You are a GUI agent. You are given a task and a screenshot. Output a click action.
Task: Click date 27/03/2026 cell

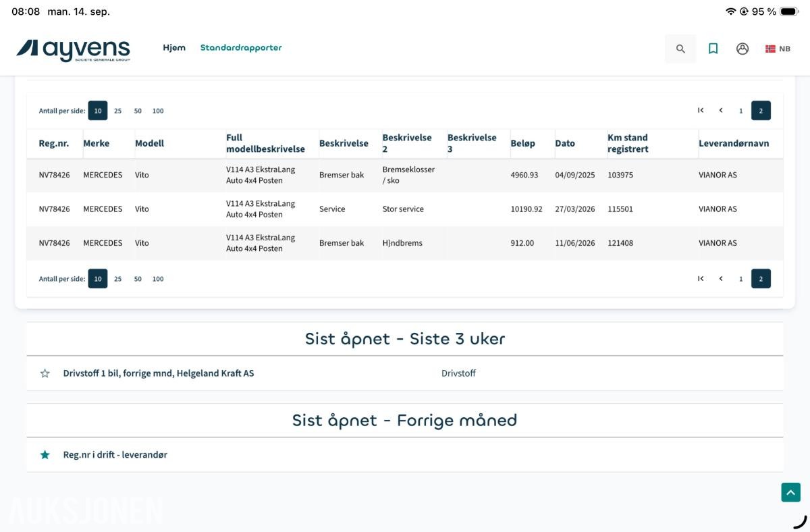[x=575, y=209]
